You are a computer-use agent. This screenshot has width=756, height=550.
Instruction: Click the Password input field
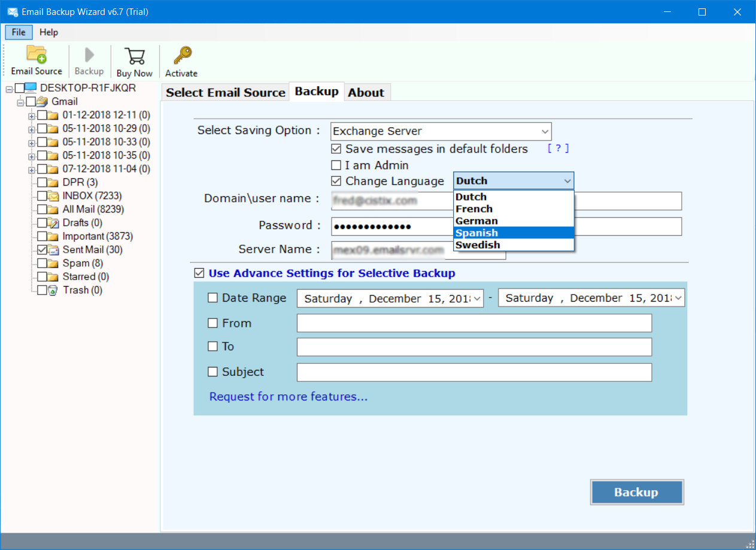pyautogui.click(x=506, y=226)
